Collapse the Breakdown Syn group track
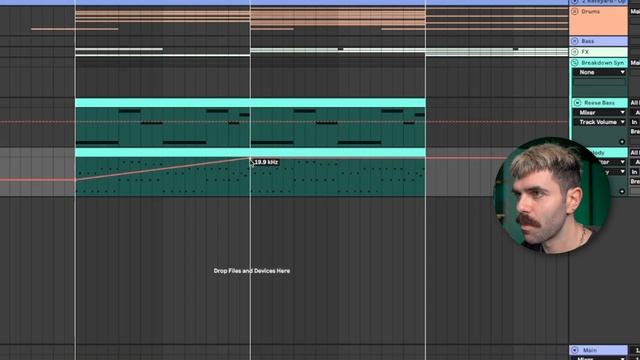Viewport: 640px width, 360px height. 575,63
